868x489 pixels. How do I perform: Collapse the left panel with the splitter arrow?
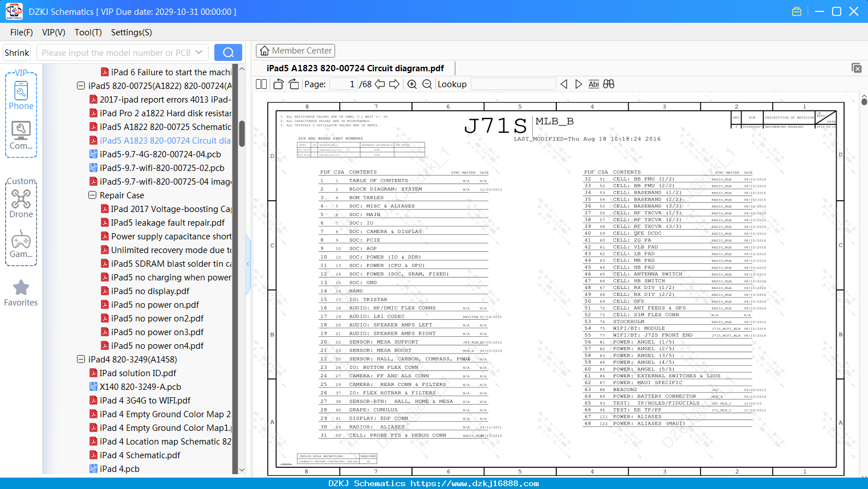tap(248, 263)
